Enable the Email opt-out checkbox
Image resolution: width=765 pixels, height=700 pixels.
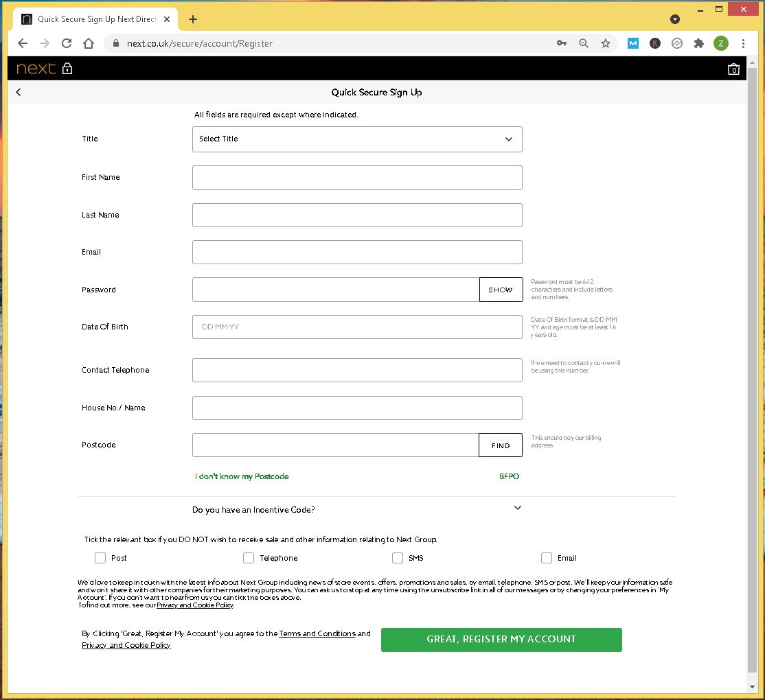pyautogui.click(x=546, y=558)
